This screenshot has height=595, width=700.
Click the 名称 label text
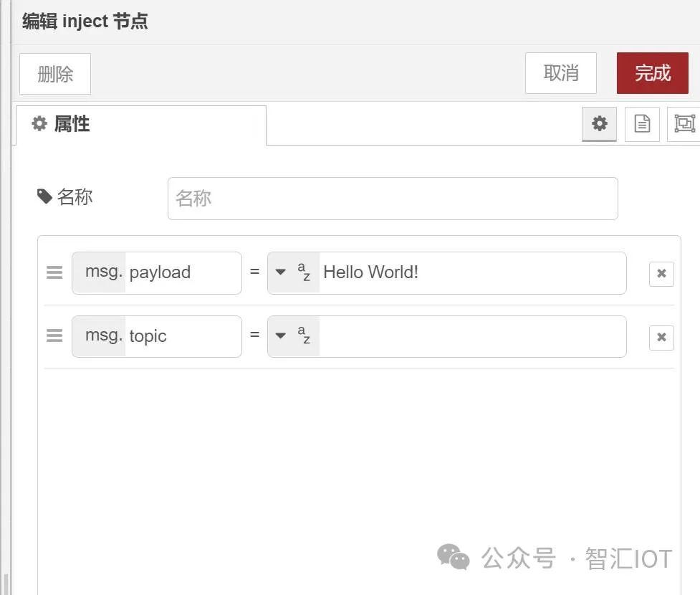[75, 196]
